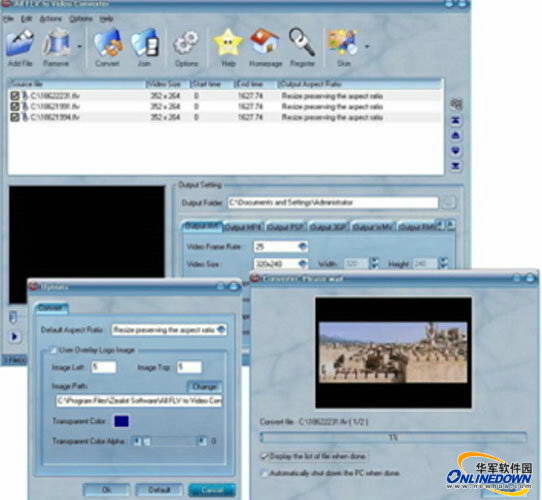Click the browse output folder icon
This screenshot has width=542, height=500.
pyautogui.click(x=449, y=202)
